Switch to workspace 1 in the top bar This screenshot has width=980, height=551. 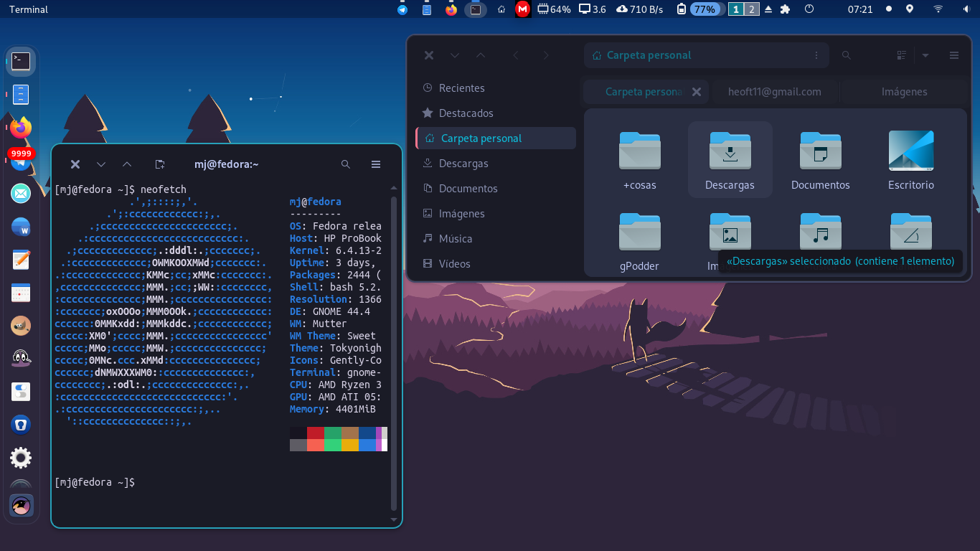tap(736, 9)
